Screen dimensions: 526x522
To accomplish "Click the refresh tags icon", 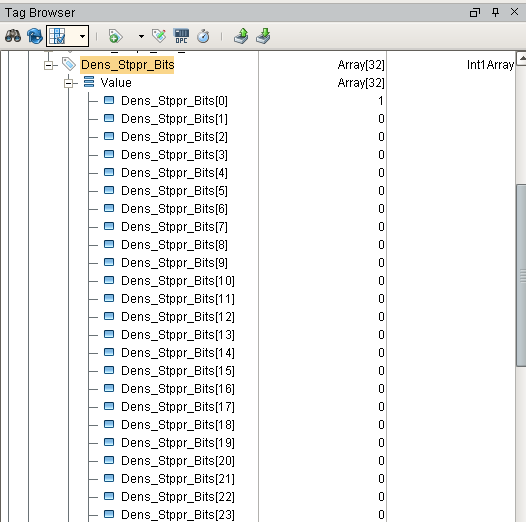I will pyautogui.click(x=35, y=36).
